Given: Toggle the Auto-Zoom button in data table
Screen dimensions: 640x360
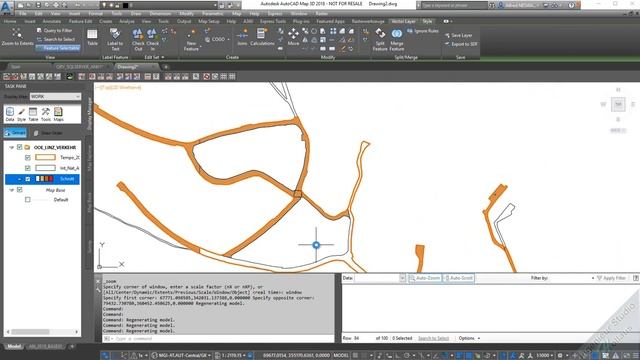Looking at the screenshot, I should [x=425, y=278].
